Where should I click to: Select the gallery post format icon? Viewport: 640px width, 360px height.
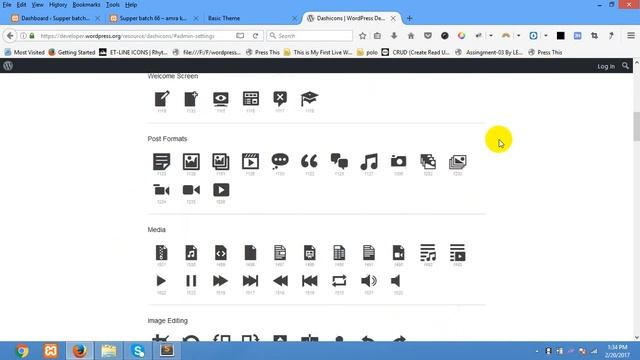220,162
